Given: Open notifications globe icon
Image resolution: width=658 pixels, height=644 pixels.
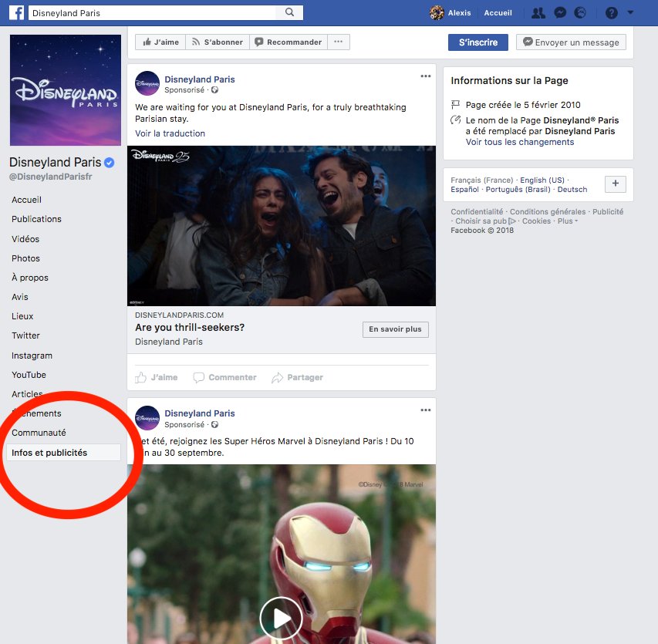Looking at the screenshot, I should pyautogui.click(x=580, y=13).
